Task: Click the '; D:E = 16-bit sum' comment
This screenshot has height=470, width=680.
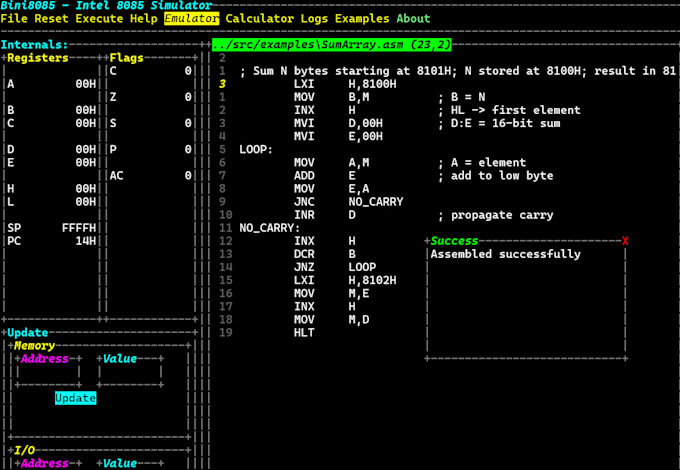Action: click(499, 123)
